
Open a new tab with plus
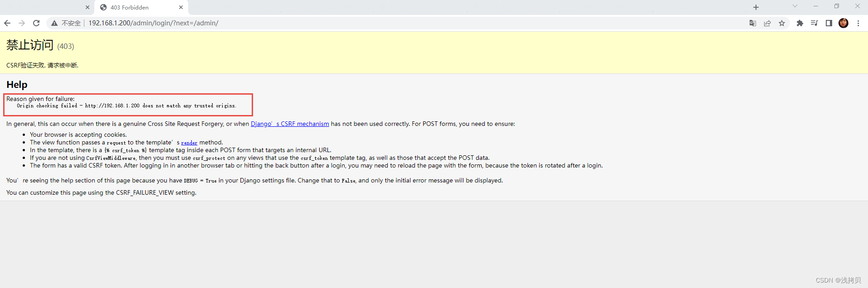[756, 7]
